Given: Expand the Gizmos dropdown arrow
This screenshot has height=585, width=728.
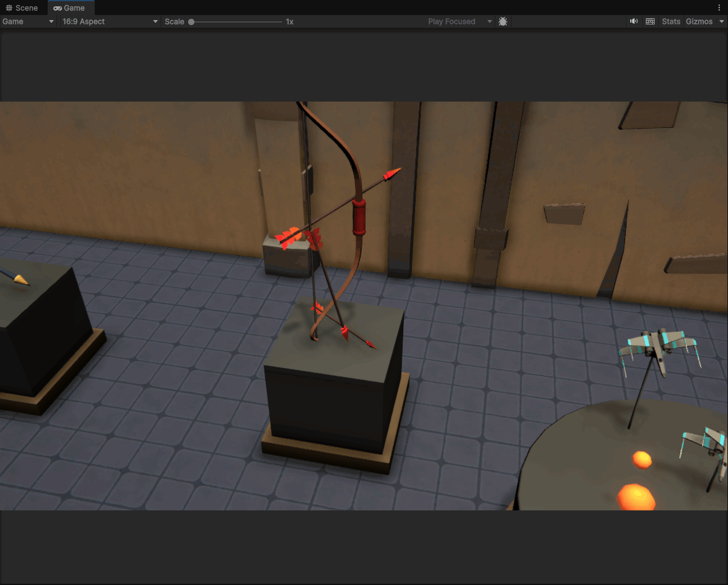Looking at the screenshot, I should [x=722, y=21].
